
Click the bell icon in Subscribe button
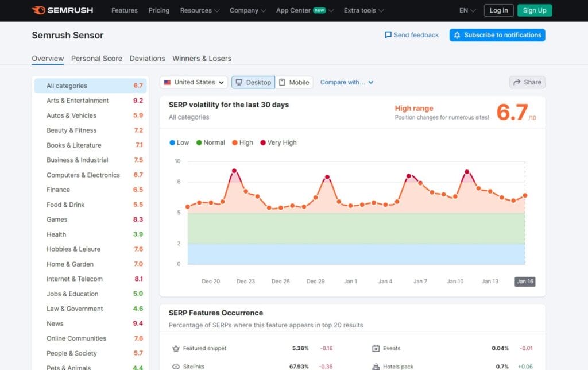point(457,35)
